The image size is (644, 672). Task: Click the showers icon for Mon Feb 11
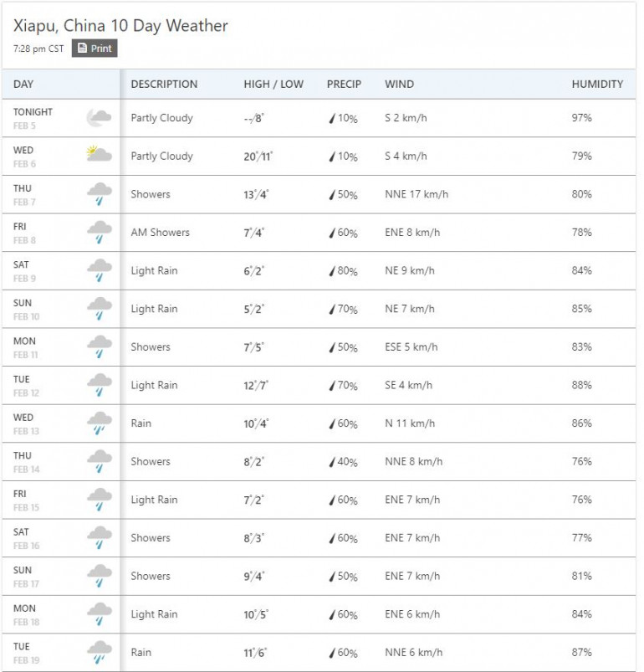pos(100,346)
